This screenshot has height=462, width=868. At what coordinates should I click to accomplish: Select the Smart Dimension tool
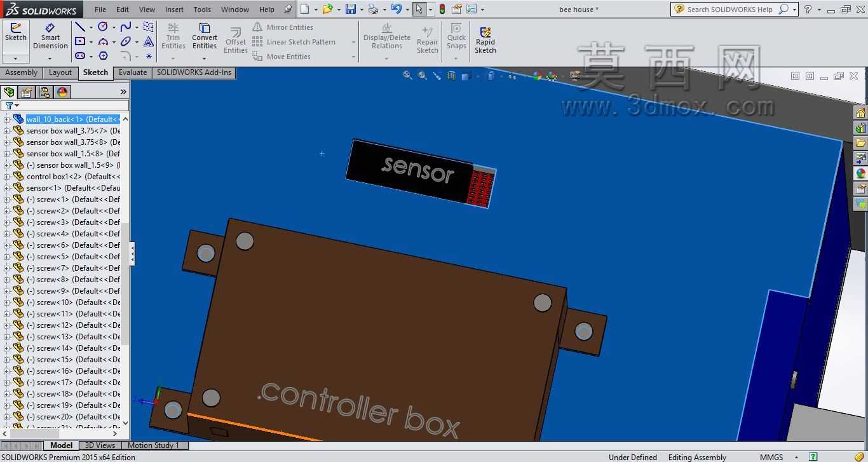pyautogui.click(x=50, y=36)
